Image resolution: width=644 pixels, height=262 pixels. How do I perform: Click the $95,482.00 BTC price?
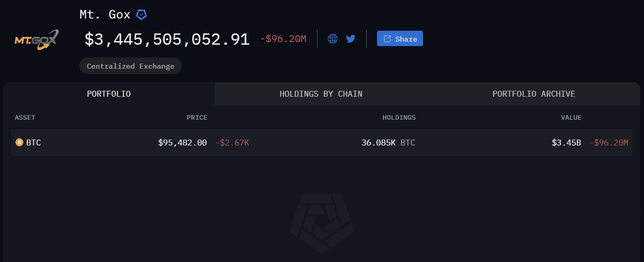(182, 143)
